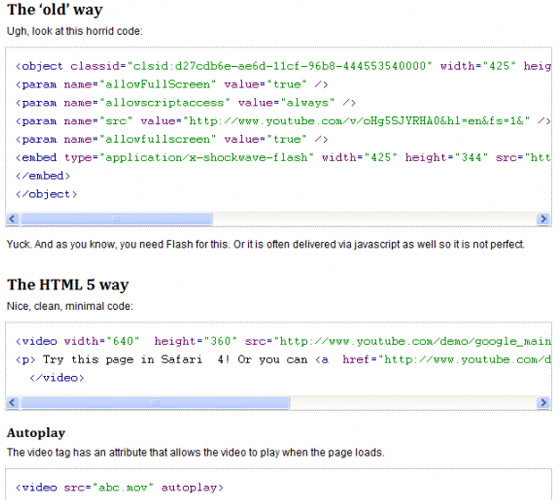Click the closing </object> tag
The image size is (560, 500).
[x=46, y=194]
